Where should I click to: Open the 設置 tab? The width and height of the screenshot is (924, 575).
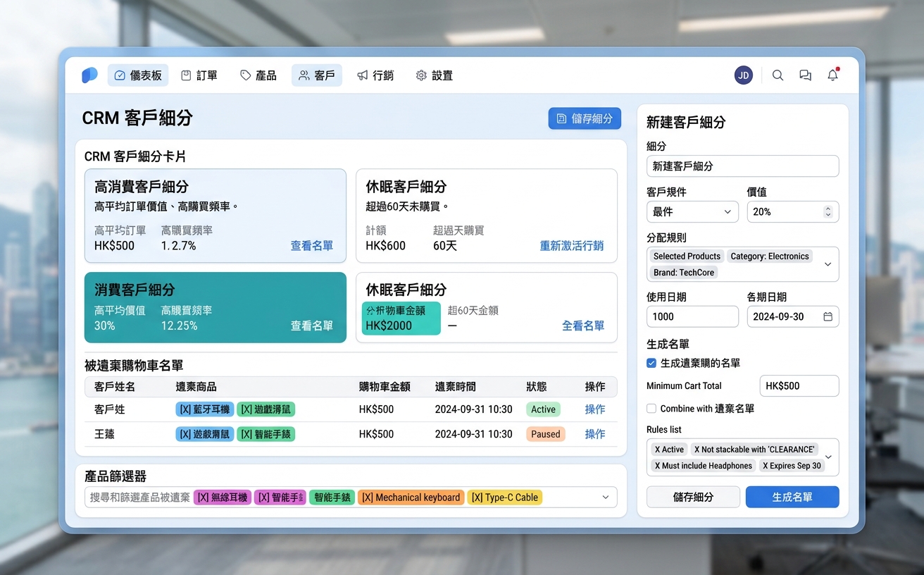435,75
